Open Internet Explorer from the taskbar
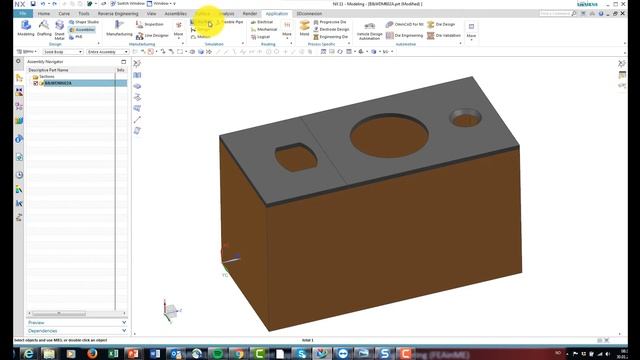Screen dimensions: 640x360 coord(29,353)
